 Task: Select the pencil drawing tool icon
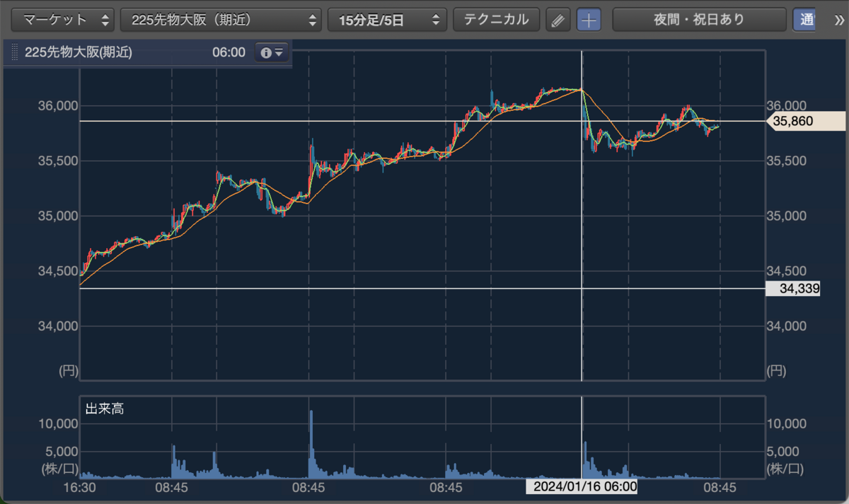pyautogui.click(x=558, y=20)
